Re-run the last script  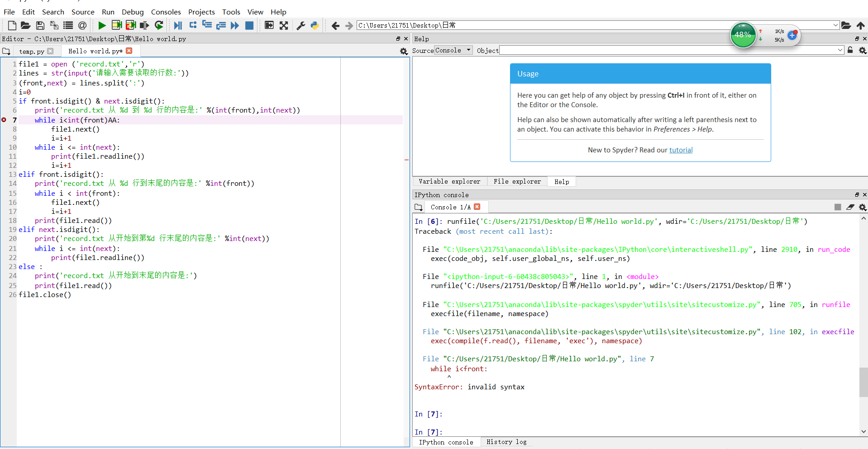coord(159,25)
